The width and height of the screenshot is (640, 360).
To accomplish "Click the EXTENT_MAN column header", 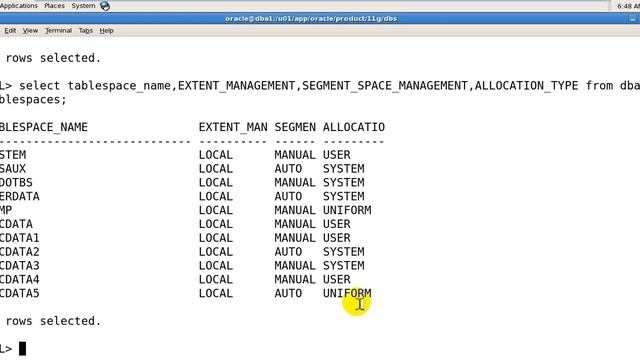I will (233, 127).
